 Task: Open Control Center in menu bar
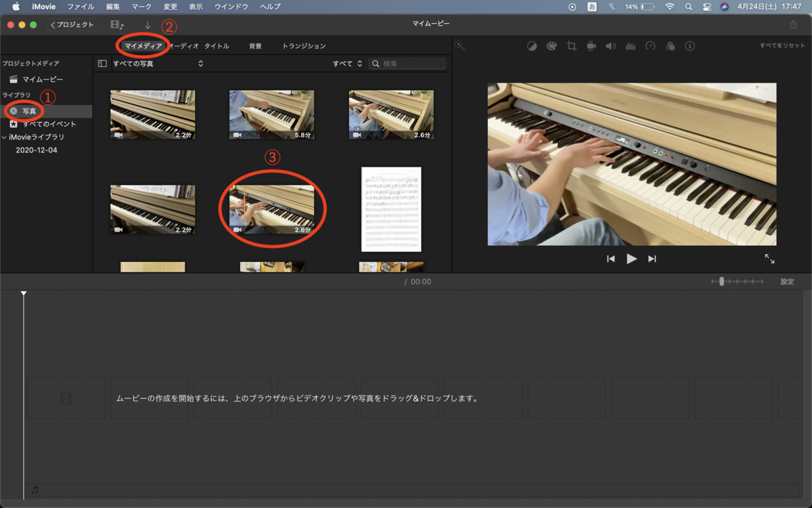[x=707, y=7]
